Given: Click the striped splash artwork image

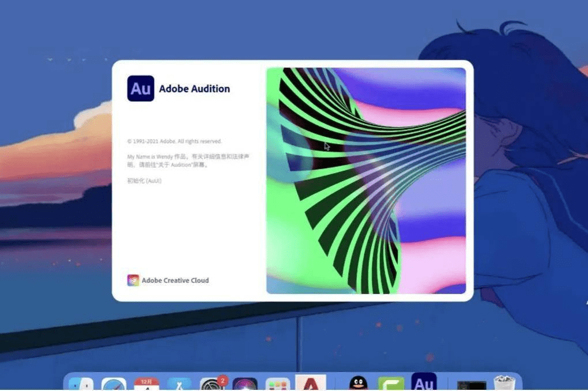Looking at the screenshot, I should [366, 181].
